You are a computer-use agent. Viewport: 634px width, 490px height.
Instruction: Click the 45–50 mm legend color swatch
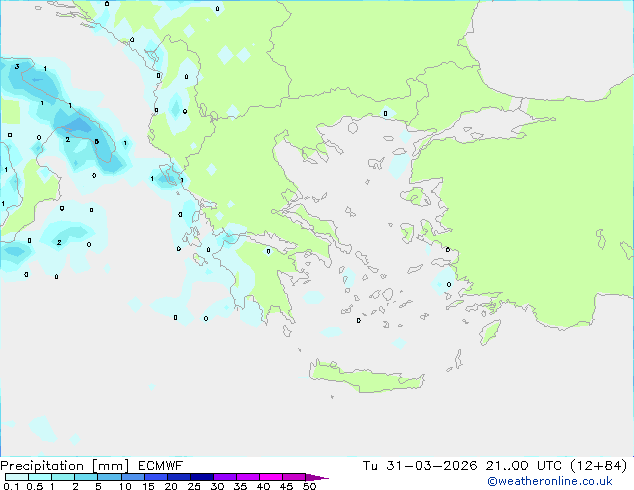[294, 477]
